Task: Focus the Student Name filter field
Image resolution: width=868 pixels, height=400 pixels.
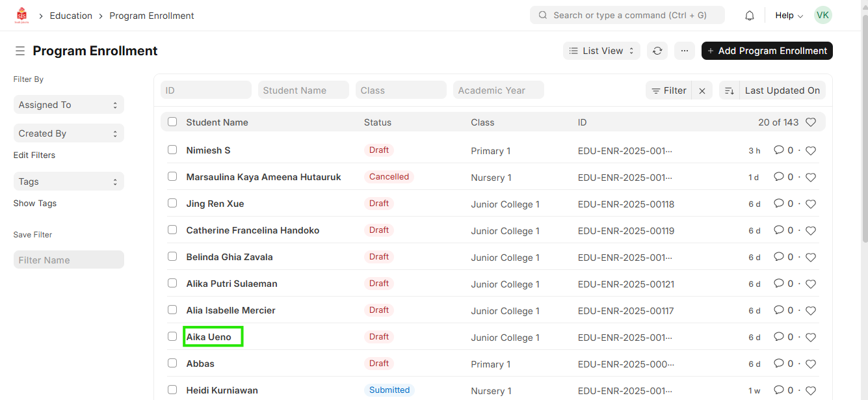Action: [303, 90]
